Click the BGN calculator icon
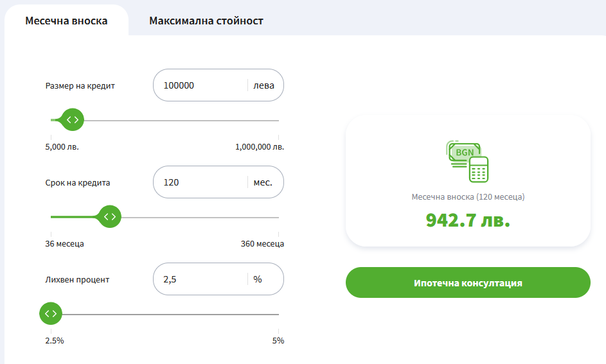The height and width of the screenshot is (364, 606). [468, 161]
